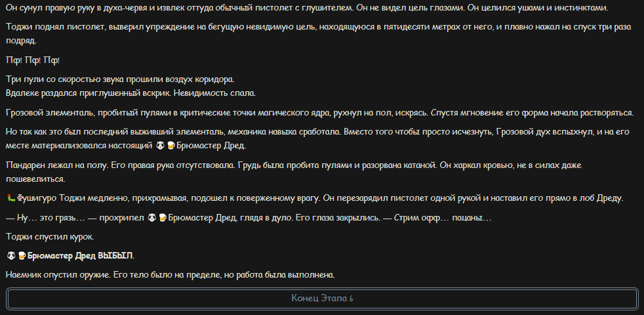This screenshot has width=644, height=315.
Task: Click the beer mug emoji after 'прохрипел'
Action: (x=162, y=218)
